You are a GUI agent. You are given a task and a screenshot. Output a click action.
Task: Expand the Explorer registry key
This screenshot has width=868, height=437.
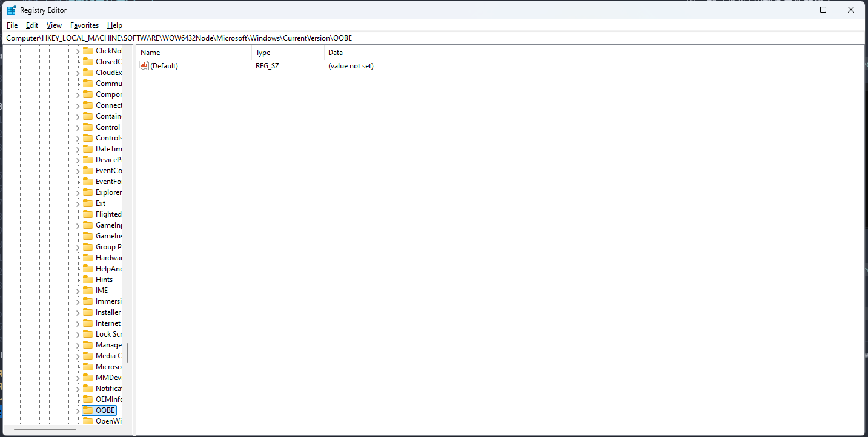pos(76,192)
